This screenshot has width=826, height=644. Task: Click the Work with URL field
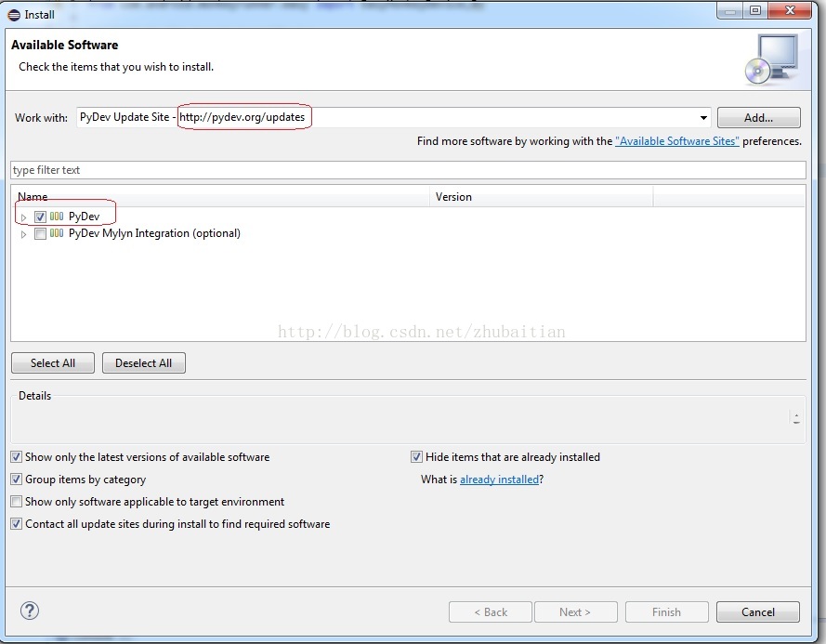[394, 117]
